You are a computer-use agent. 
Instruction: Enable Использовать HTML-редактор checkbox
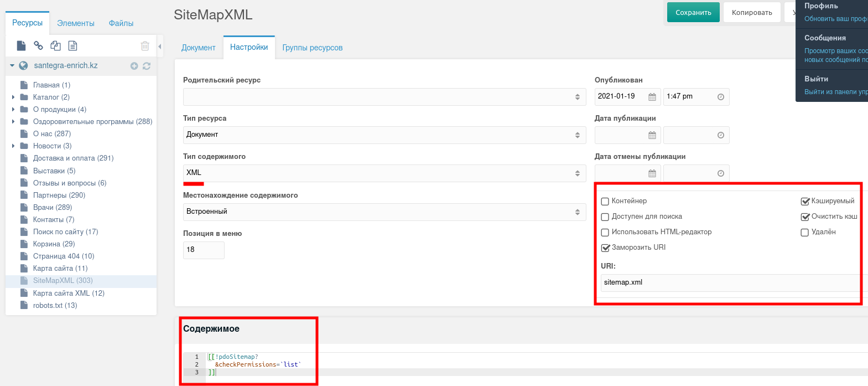[605, 233]
